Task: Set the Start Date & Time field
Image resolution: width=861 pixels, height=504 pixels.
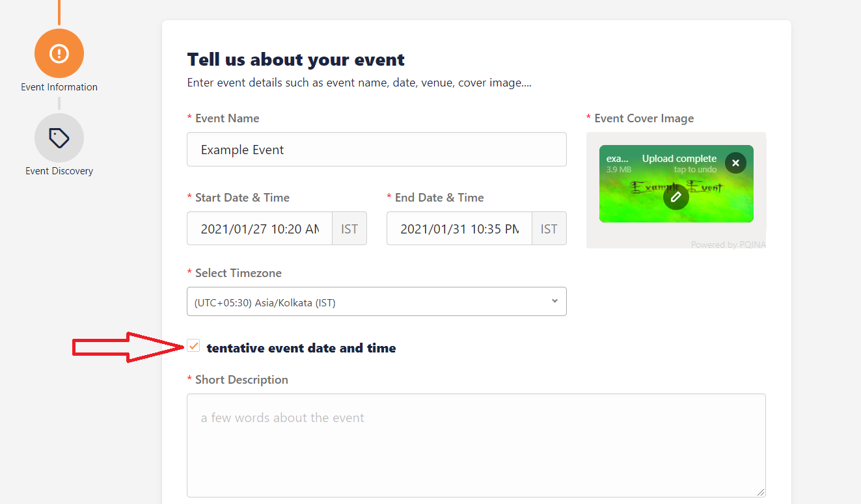Action: coord(260,228)
